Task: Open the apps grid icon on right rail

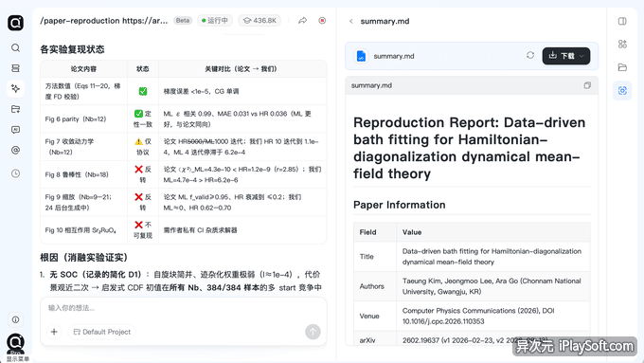Action: tap(622, 44)
